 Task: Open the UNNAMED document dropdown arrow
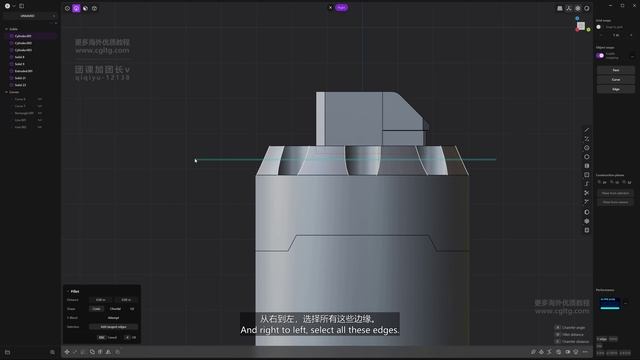(53, 16)
